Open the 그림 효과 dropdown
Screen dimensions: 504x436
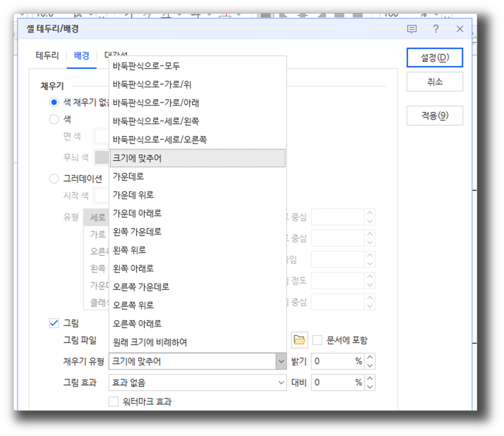pyautogui.click(x=198, y=383)
